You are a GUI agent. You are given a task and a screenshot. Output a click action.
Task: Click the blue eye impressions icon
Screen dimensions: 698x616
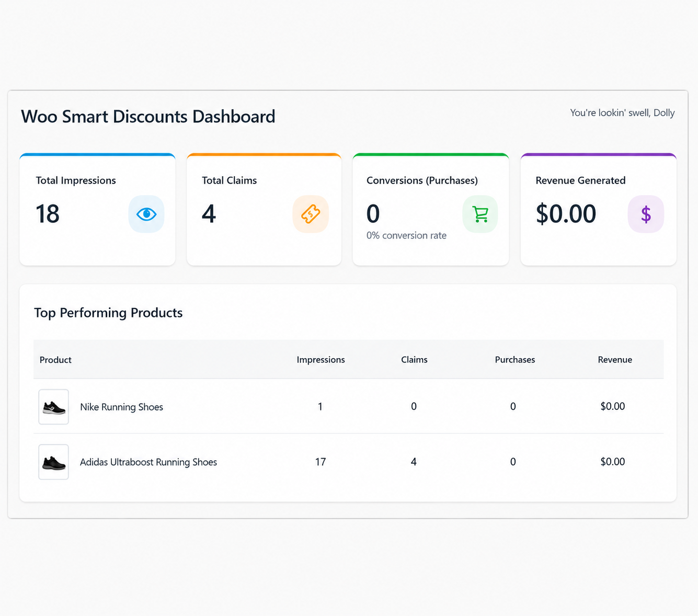146,214
